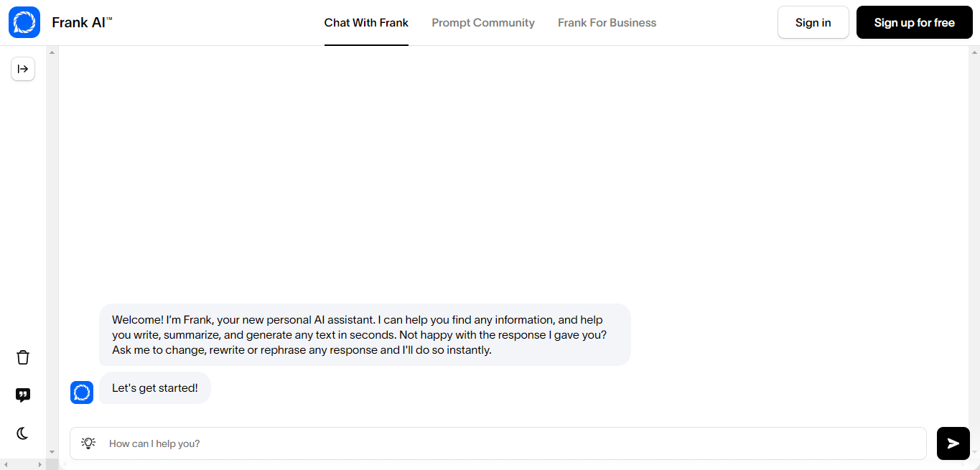Switch to Prompt Community tab
This screenshot has width=980, height=470.
click(x=483, y=23)
